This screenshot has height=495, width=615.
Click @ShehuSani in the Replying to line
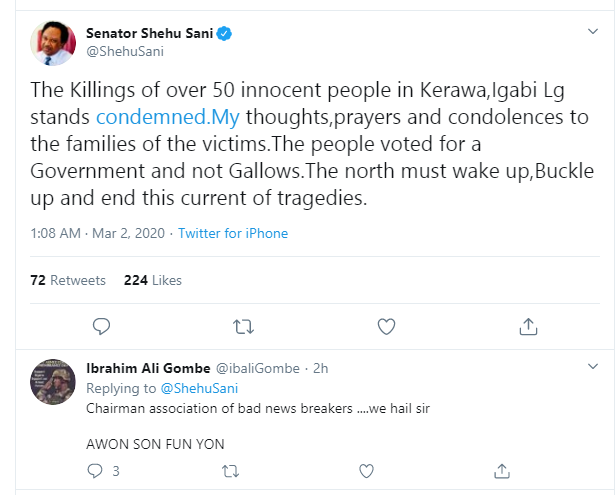click(x=199, y=388)
